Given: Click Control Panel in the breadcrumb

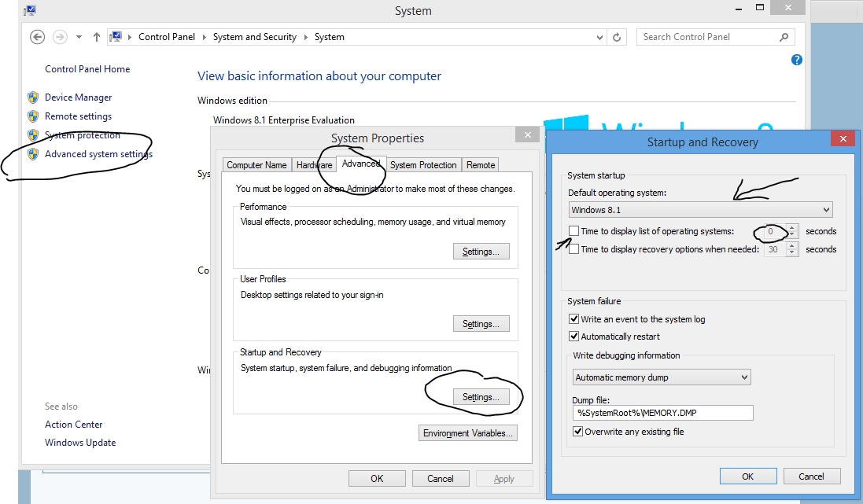Looking at the screenshot, I should pyautogui.click(x=167, y=37).
